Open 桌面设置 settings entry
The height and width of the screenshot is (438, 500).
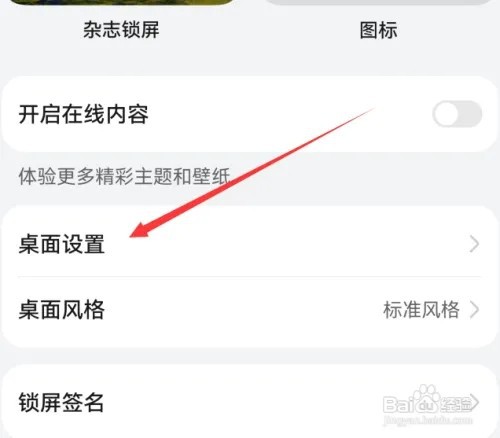pyautogui.click(x=249, y=244)
